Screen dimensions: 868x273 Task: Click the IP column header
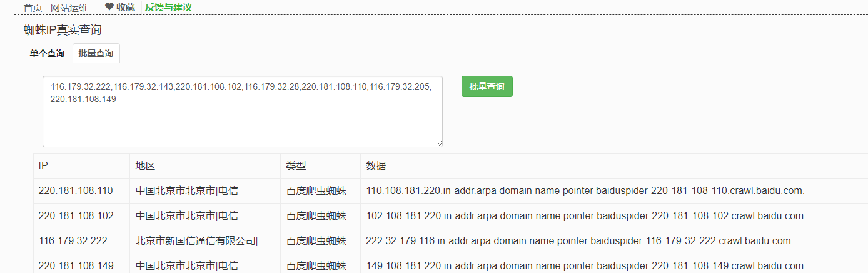[x=81, y=166]
